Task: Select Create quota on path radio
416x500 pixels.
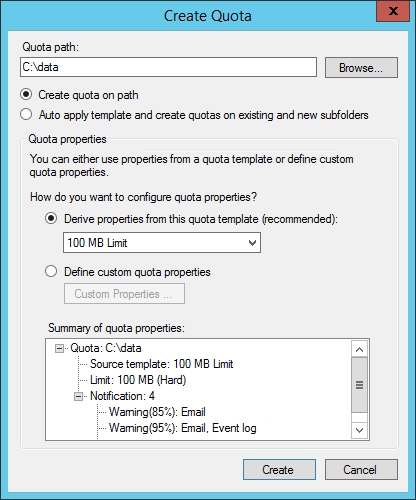Action: pos(26,95)
